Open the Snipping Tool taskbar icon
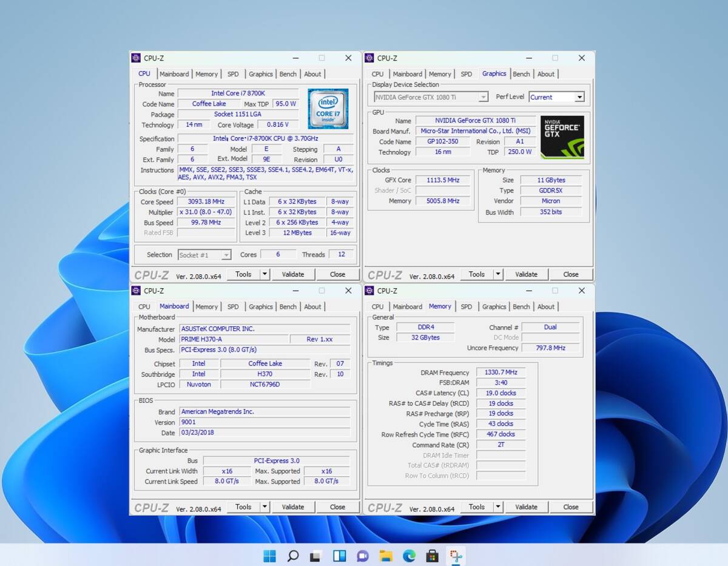728x566 pixels. pyautogui.click(x=456, y=556)
